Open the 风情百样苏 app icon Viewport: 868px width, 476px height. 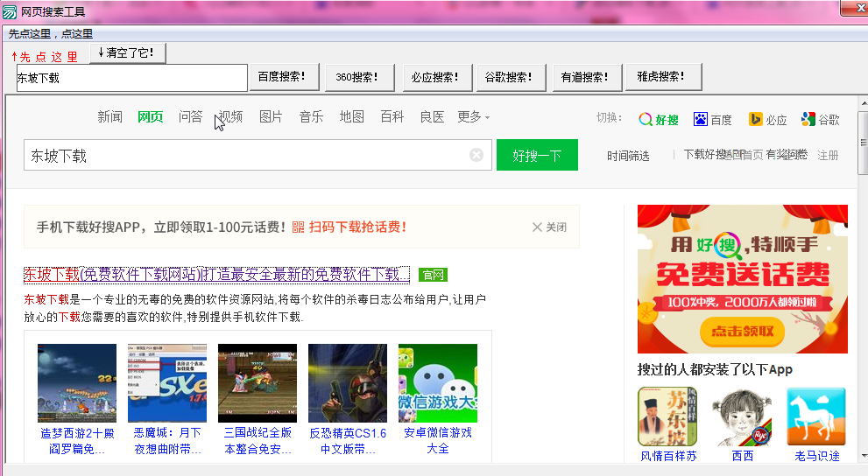[x=667, y=416]
